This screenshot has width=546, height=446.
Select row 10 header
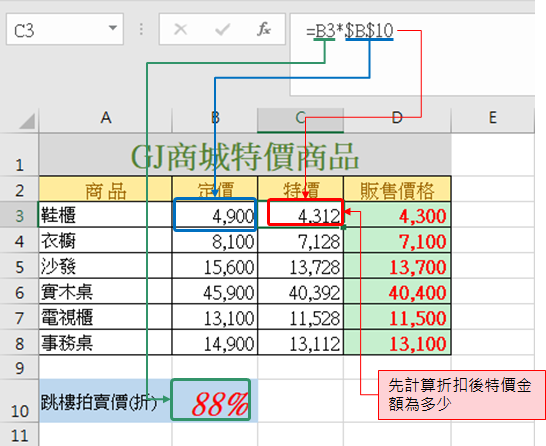click(19, 401)
